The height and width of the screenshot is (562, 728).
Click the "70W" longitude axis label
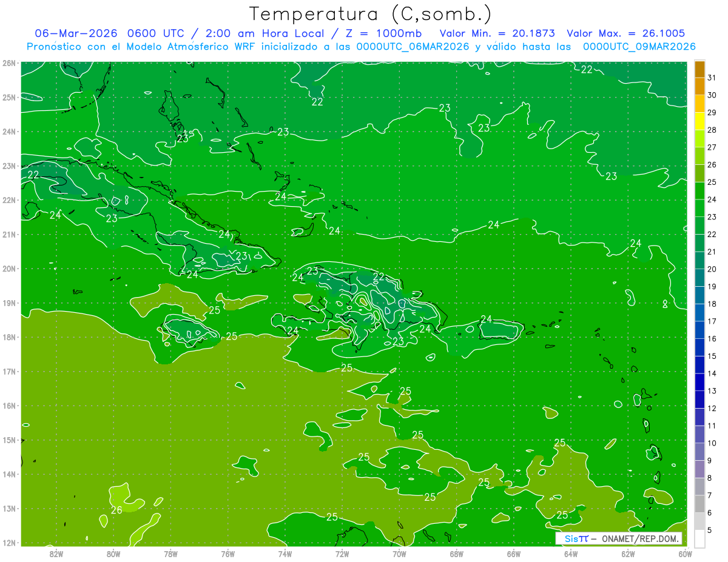(x=399, y=554)
